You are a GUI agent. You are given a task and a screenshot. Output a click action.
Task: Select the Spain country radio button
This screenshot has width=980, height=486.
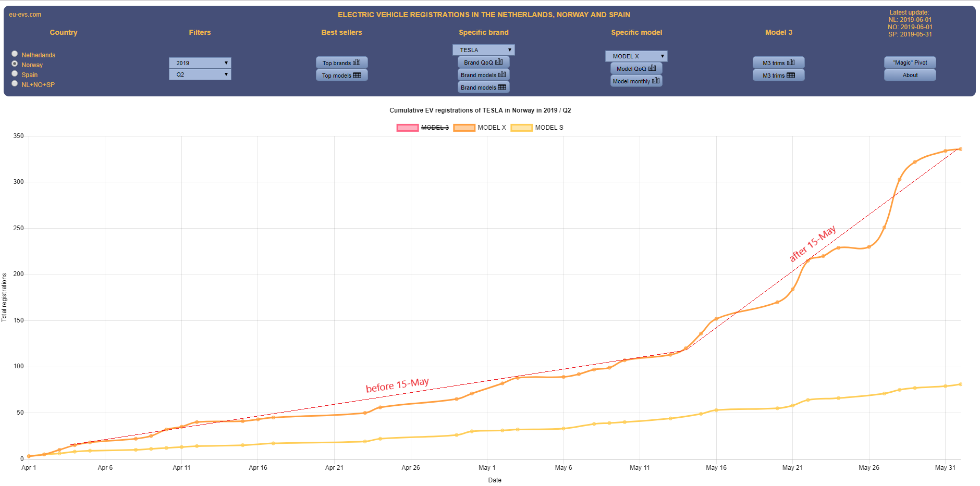point(15,74)
